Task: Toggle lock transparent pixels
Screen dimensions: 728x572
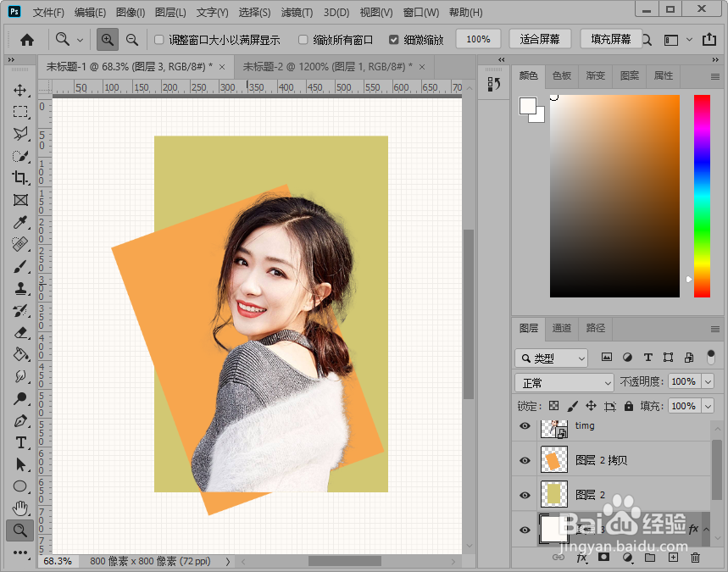Action: [x=554, y=406]
